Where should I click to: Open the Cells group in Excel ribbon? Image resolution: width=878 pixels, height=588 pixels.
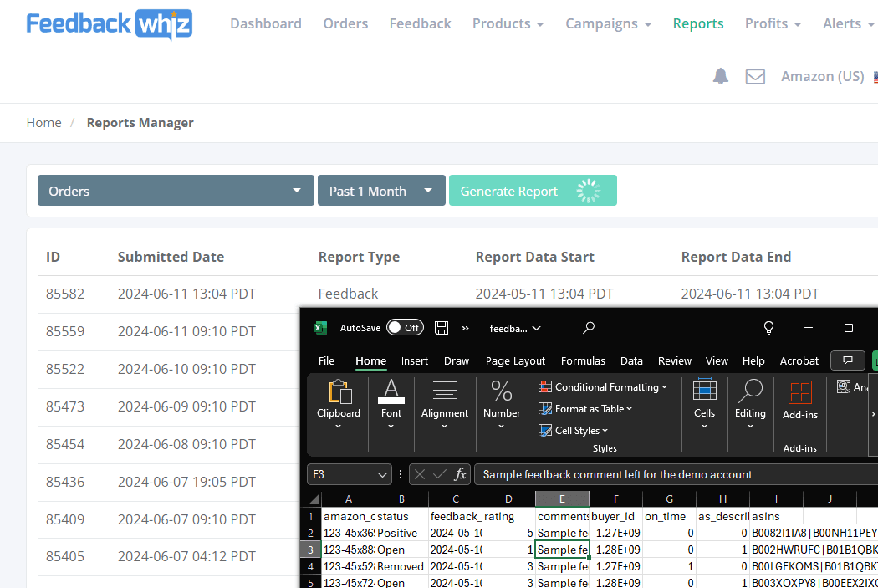(x=704, y=405)
